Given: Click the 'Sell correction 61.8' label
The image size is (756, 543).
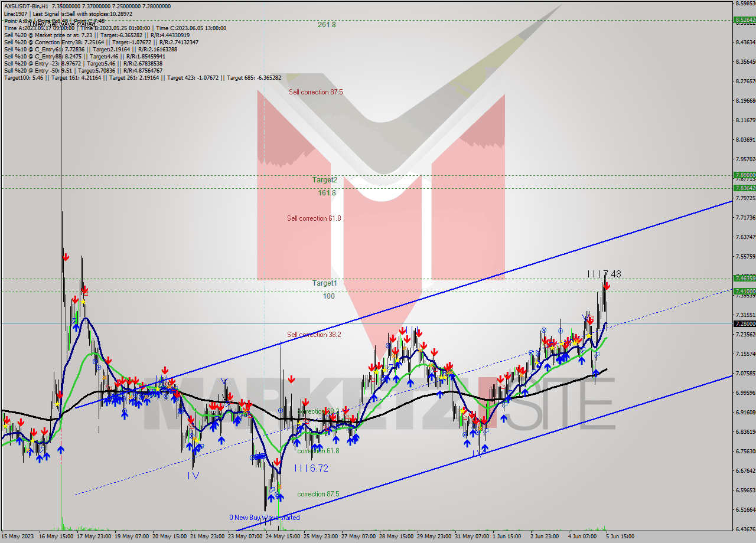Looking at the screenshot, I should (x=314, y=218).
